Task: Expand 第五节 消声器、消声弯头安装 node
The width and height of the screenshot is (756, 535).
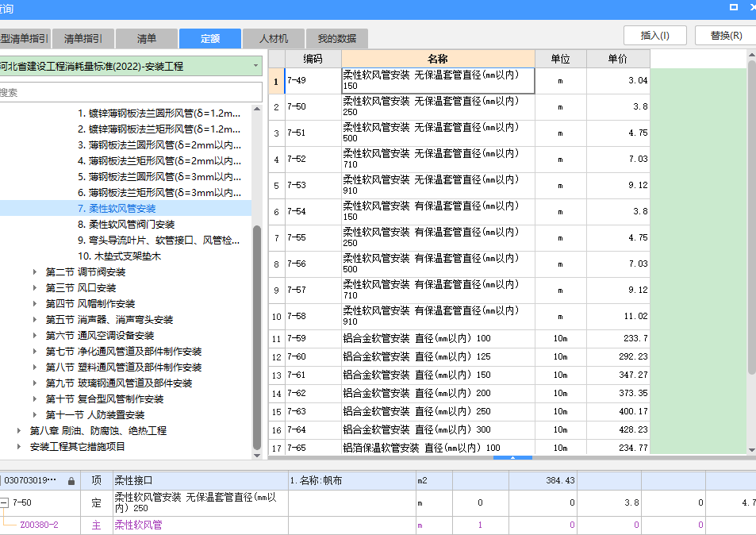Action: tap(35, 320)
